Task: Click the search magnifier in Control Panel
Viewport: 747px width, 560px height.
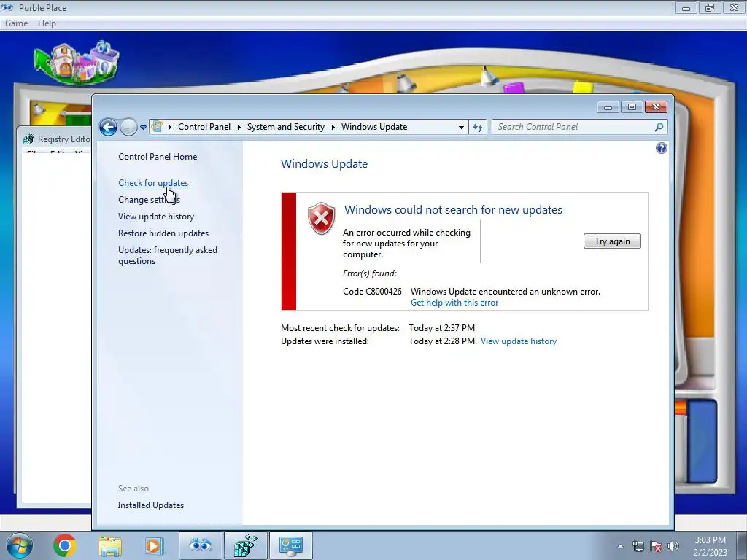Action: point(659,127)
